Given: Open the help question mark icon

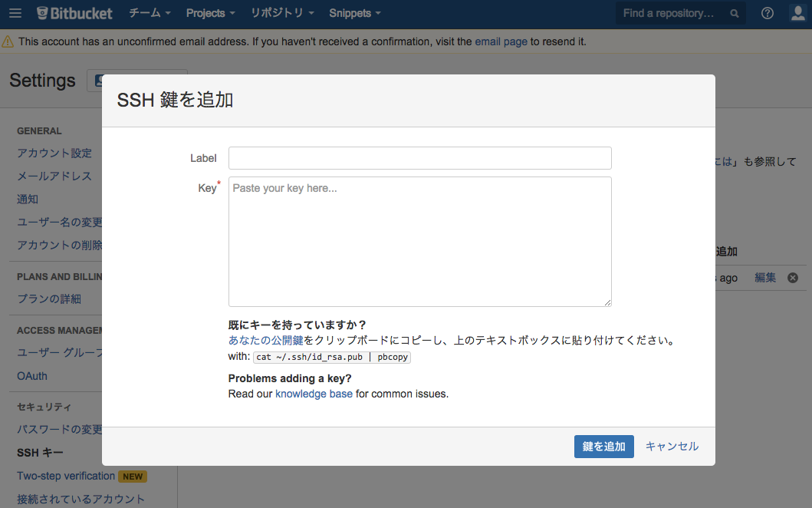Looking at the screenshot, I should click(767, 12).
